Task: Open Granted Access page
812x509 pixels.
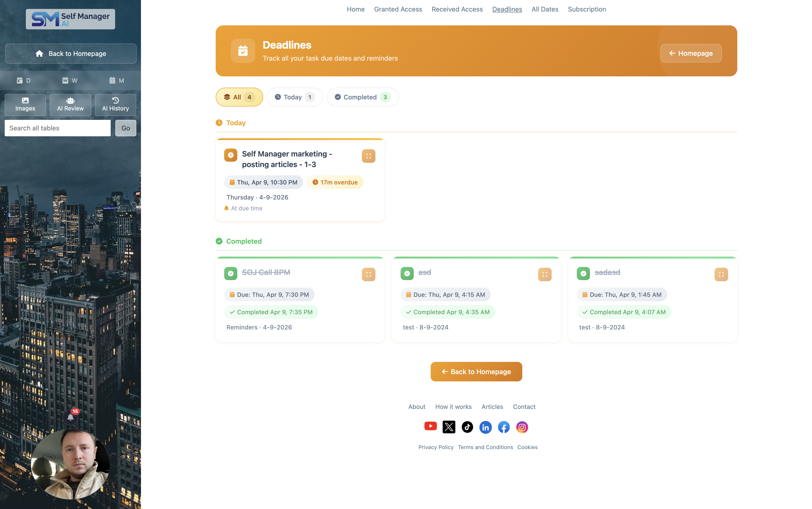Action: click(x=398, y=9)
